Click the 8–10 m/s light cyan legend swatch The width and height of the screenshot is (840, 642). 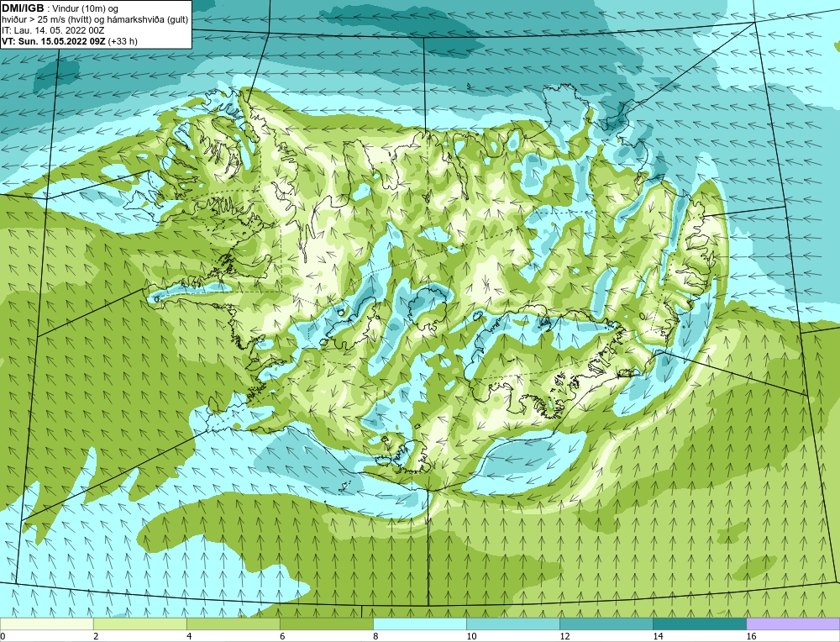(419, 624)
